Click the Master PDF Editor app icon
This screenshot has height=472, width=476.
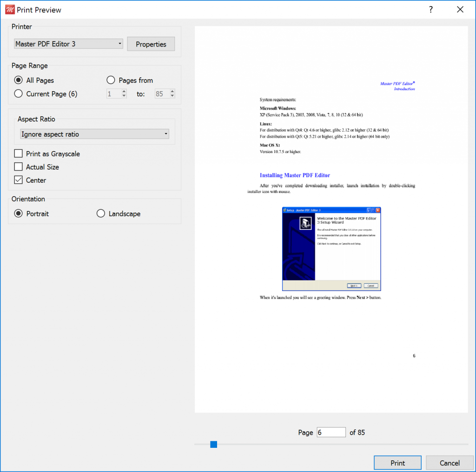(9, 10)
